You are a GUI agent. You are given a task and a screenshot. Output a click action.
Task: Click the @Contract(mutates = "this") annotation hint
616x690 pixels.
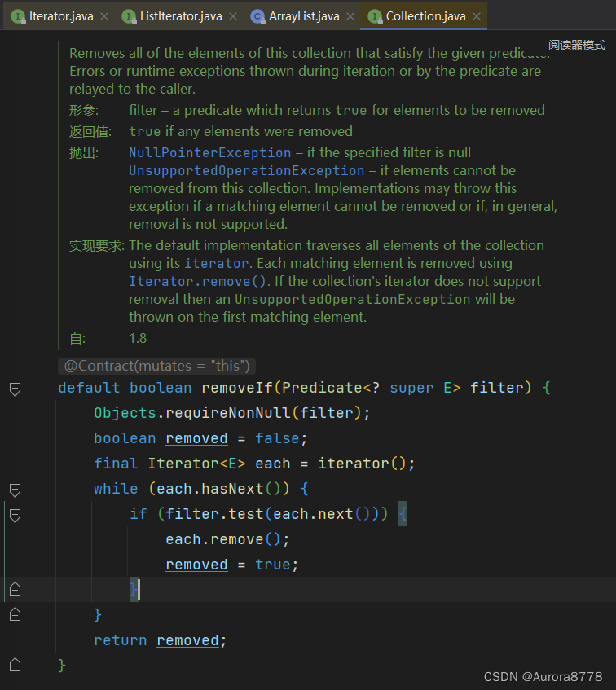point(156,366)
